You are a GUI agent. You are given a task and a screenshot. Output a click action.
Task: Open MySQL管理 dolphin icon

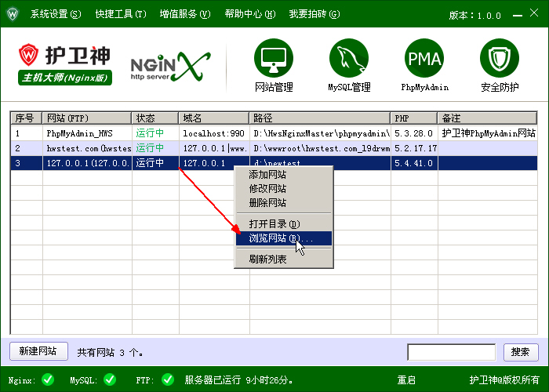[x=349, y=58]
